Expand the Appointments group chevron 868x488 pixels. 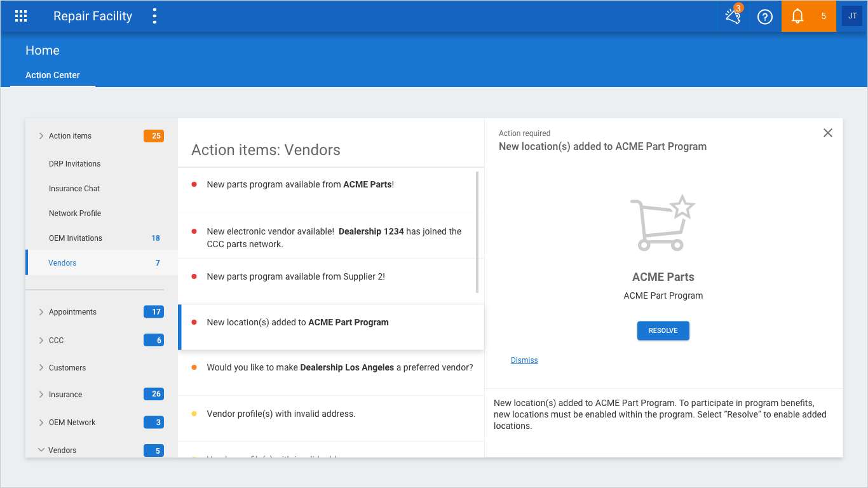click(x=41, y=312)
